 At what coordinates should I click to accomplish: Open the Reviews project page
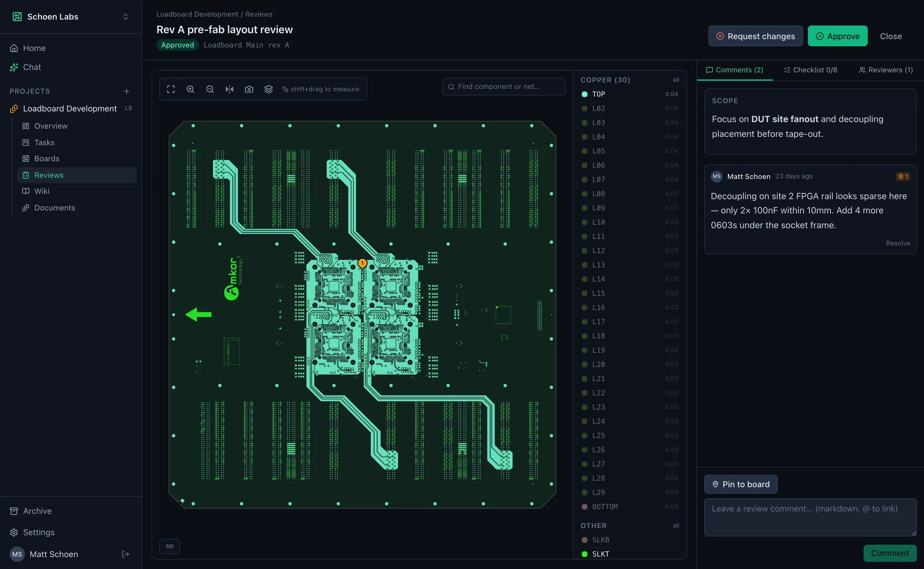(77, 175)
